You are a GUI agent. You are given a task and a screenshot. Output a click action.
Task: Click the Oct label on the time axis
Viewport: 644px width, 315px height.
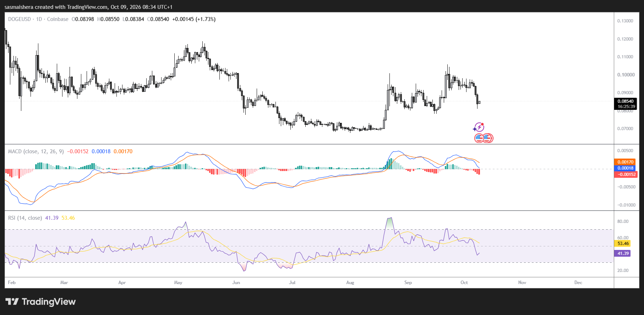pyautogui.click(x=464, y=283)
